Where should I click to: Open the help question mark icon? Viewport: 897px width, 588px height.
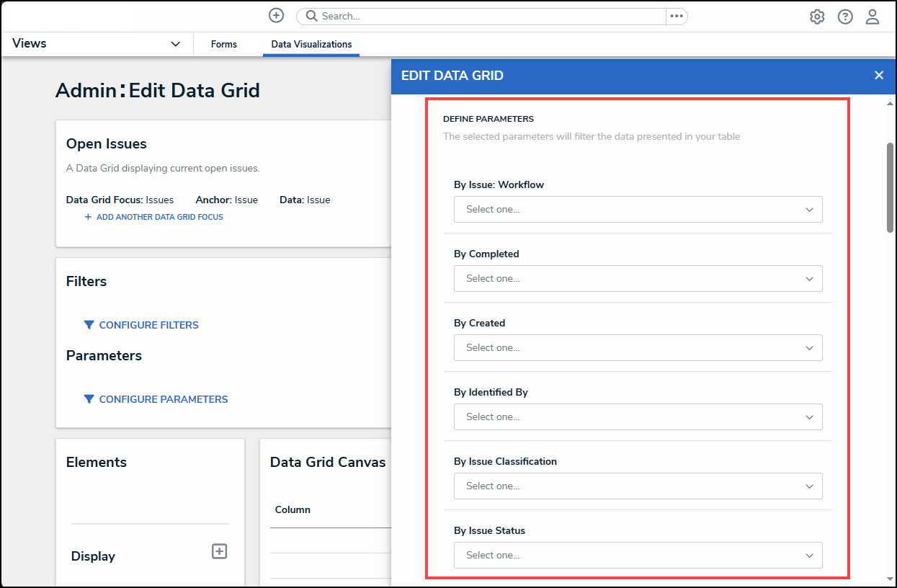coord(845,17)
